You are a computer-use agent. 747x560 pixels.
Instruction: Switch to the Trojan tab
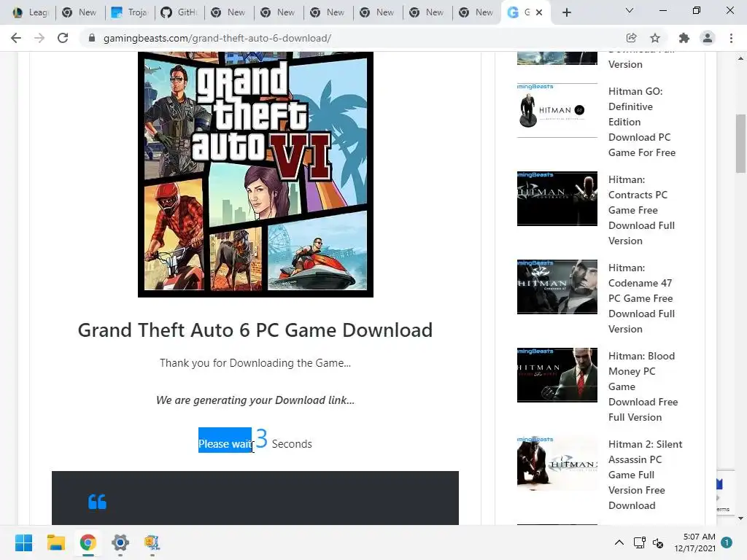pos(130,12)
